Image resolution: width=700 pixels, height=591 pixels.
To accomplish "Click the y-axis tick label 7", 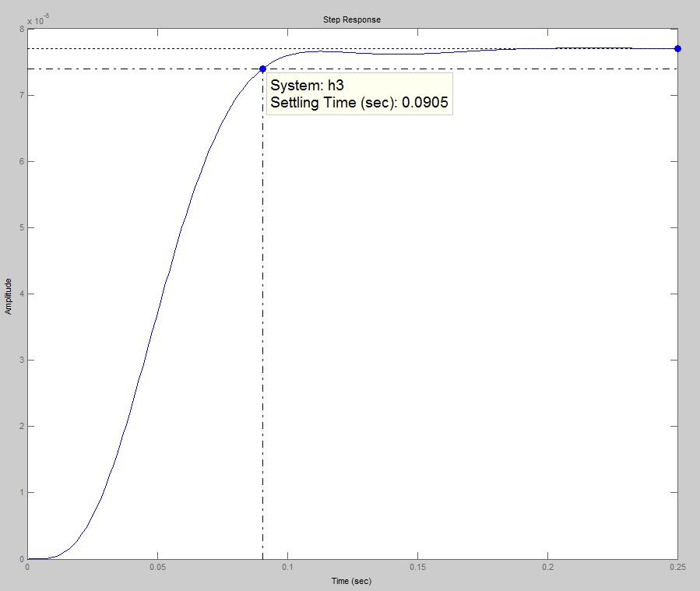I will [22, 95].
